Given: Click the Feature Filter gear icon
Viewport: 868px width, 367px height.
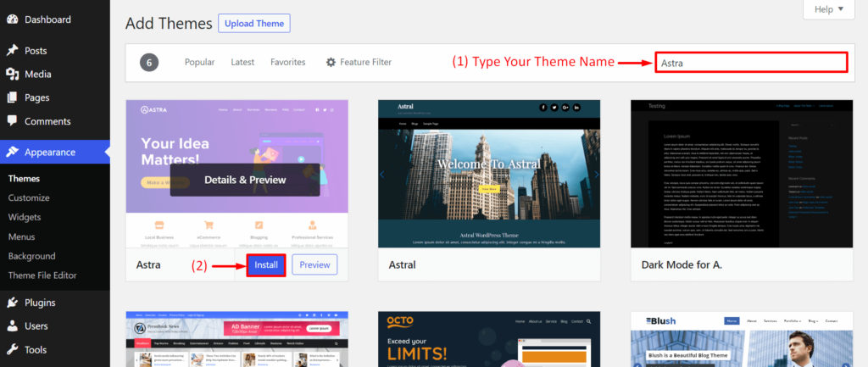Looking at the screenshot, I should tap(331, 62).
